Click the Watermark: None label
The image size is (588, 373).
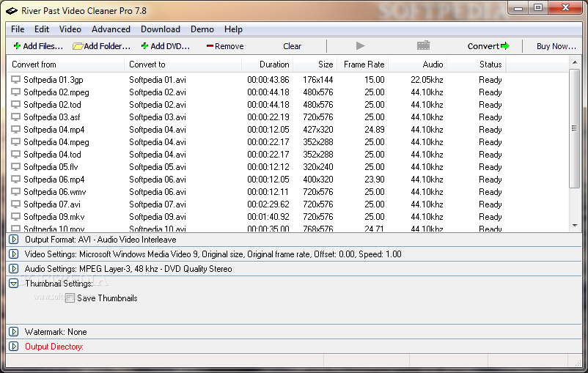pos(56,332)
